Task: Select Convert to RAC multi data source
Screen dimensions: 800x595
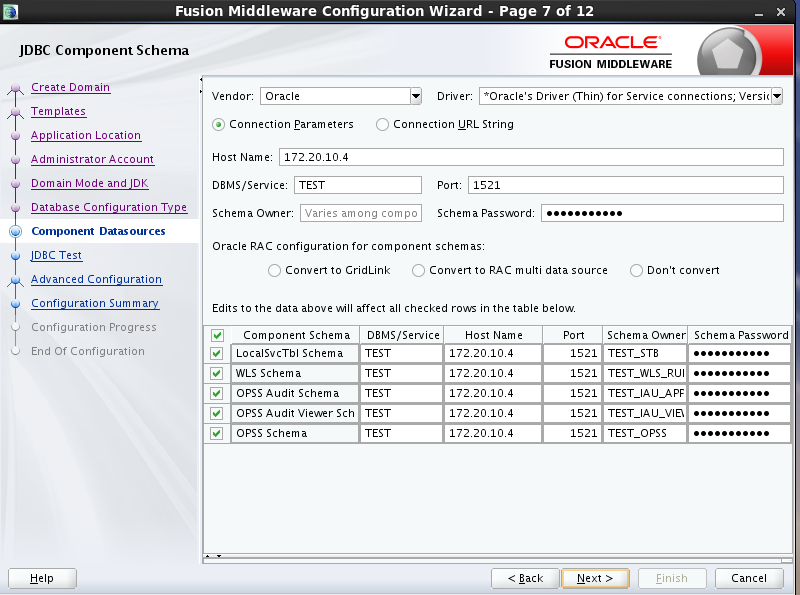Action: 418,270
